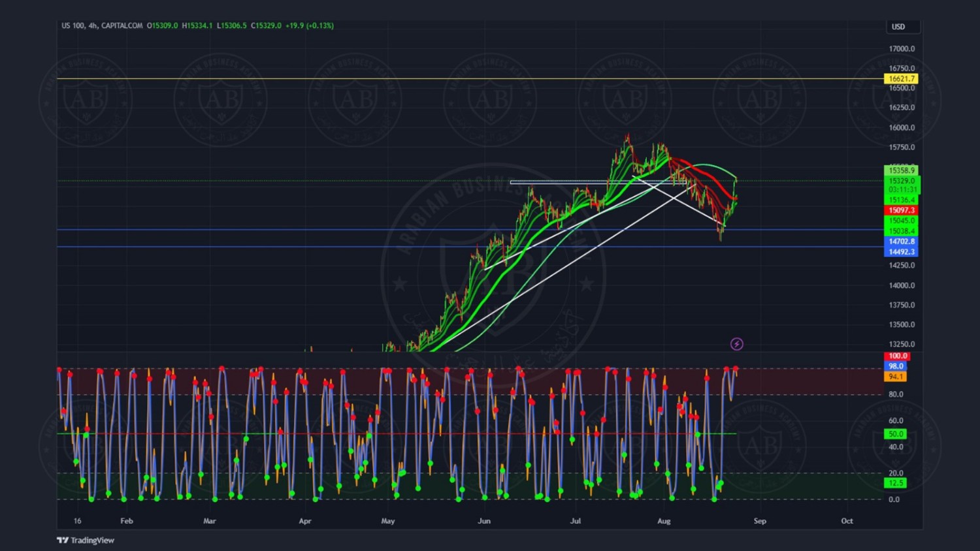Click the 16 date label on time axis
The height and width of the screenshot is (551, 980).
pyautogui.click(x=77, y=521)
